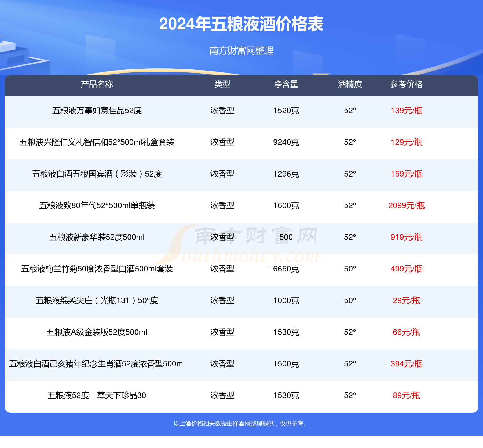The width and height of the screenshot is (483, 448).
Task: Click the price 2099元/瓶
Action: [406, 205]
